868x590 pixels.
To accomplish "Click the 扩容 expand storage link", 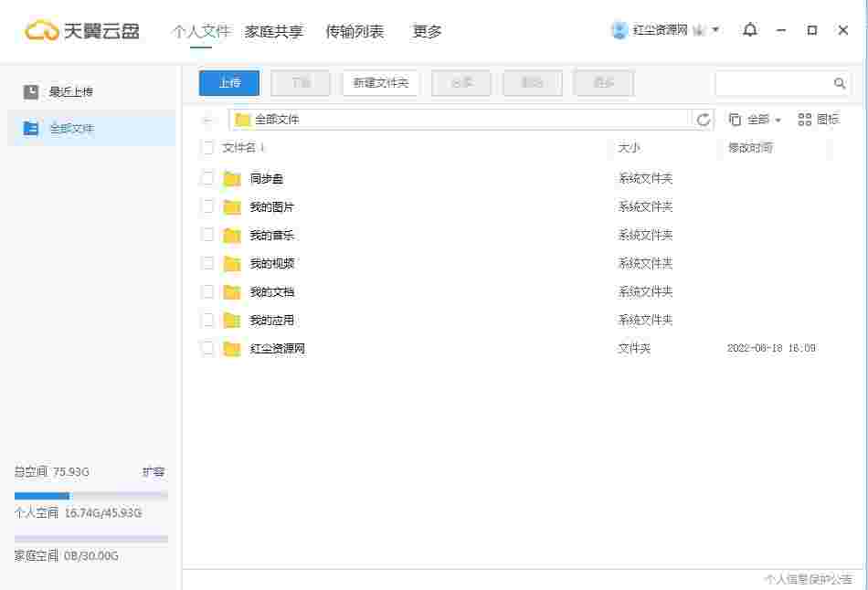I will pyautogui.click(x=153, y=472).
